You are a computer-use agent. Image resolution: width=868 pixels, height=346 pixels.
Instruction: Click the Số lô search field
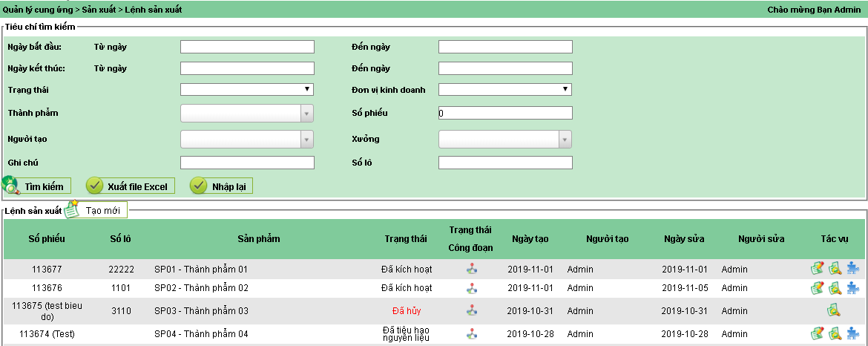pos(505,162)
